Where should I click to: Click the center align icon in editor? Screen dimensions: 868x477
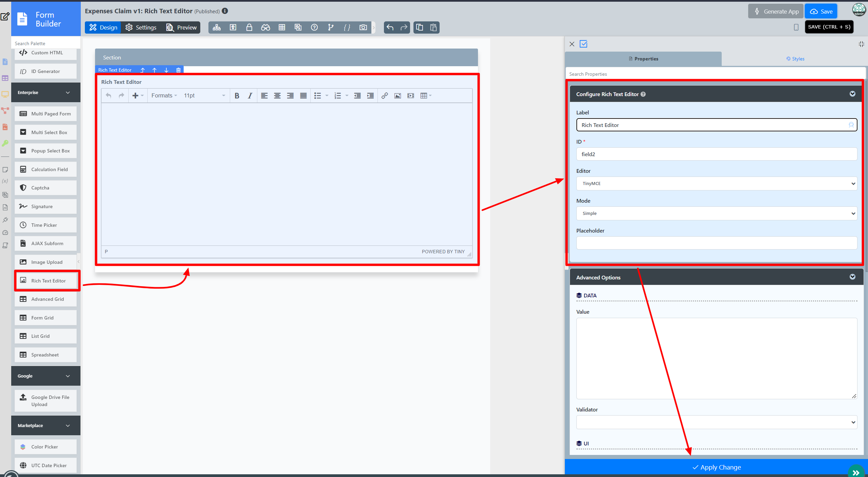277,96
